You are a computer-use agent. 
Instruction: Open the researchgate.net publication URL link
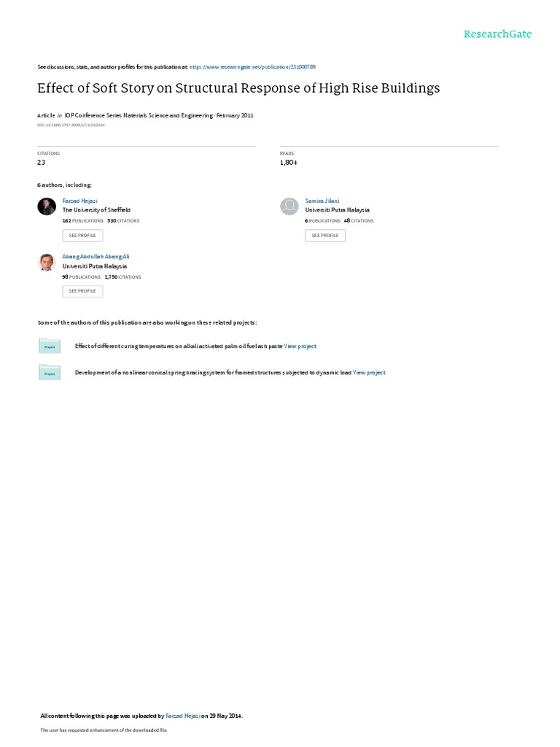pos(252,67)
